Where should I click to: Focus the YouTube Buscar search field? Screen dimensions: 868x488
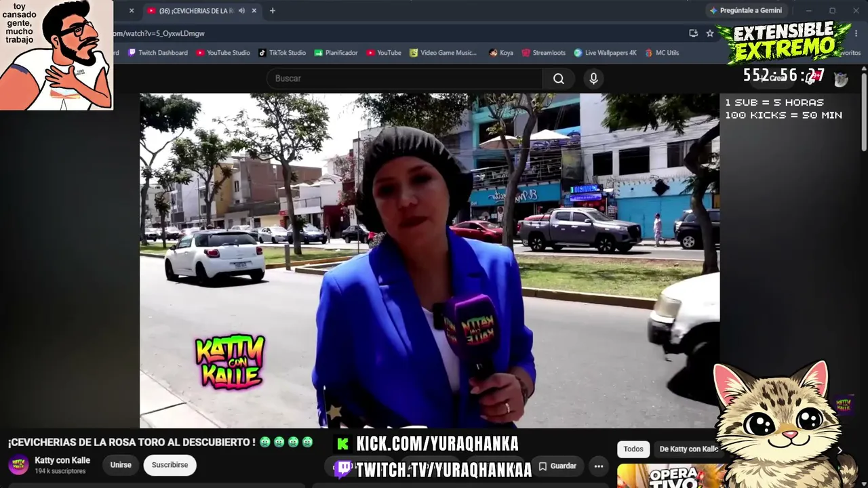coord(405,79)
